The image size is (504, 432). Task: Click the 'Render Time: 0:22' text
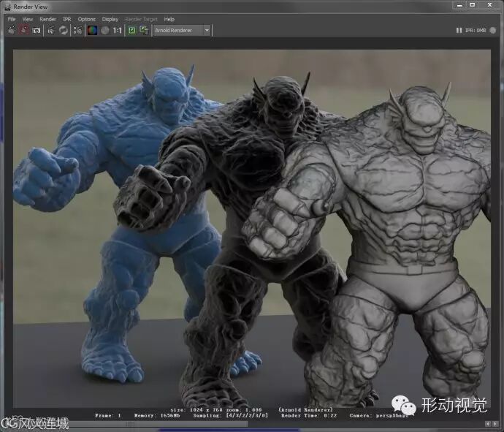click(x=309, y=416)
